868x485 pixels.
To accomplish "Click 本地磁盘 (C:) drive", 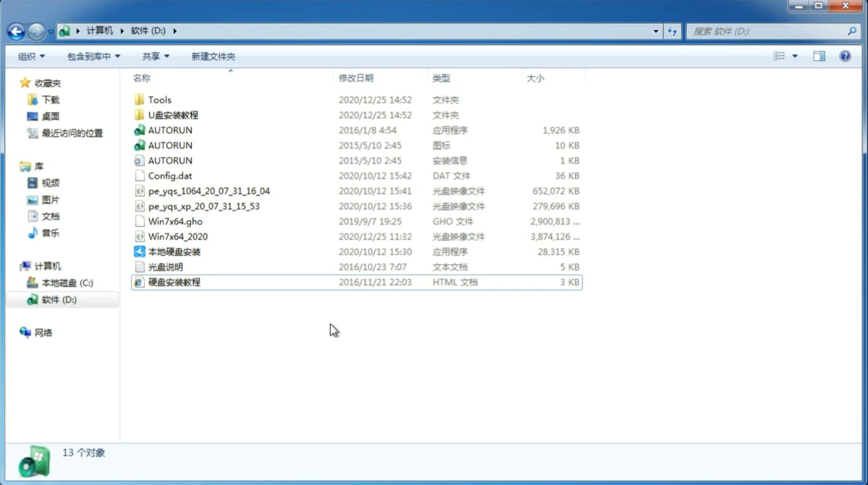I will 67,283.
